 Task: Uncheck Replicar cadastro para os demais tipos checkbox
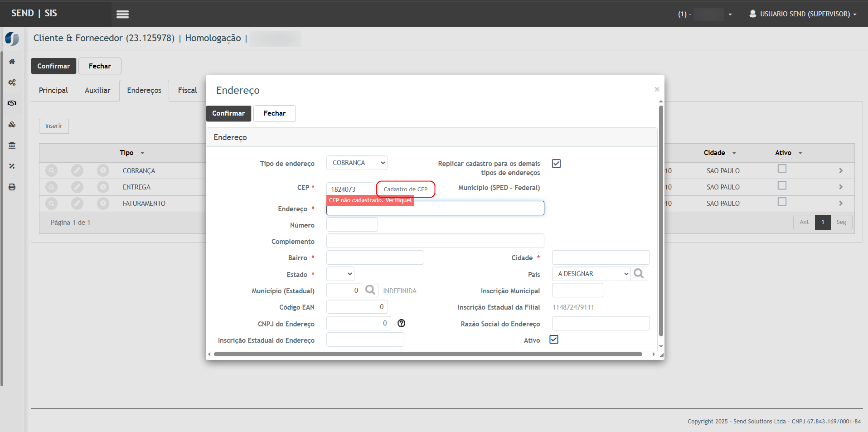pyautogui.click(x=556, y=164)
